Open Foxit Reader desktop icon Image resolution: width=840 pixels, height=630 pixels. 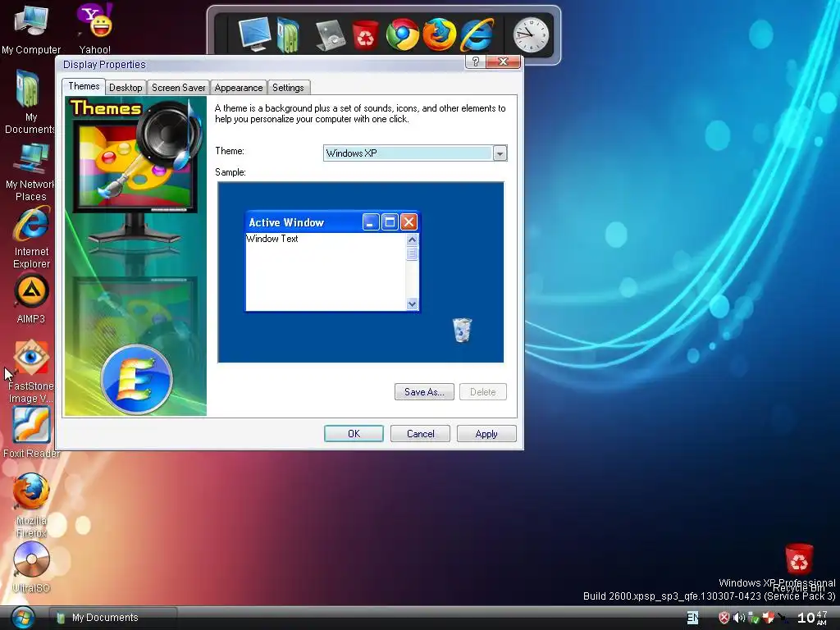(x=31, y=433)
